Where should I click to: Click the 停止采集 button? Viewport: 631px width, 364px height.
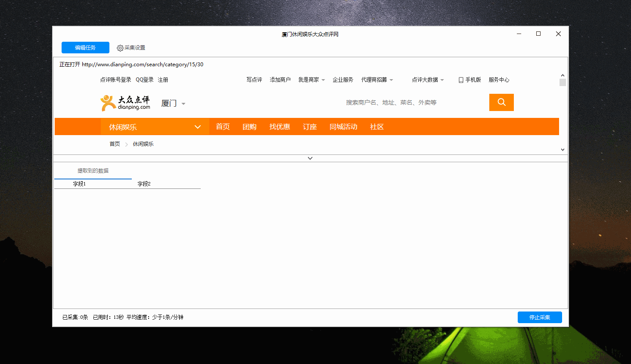click(539, 317)
